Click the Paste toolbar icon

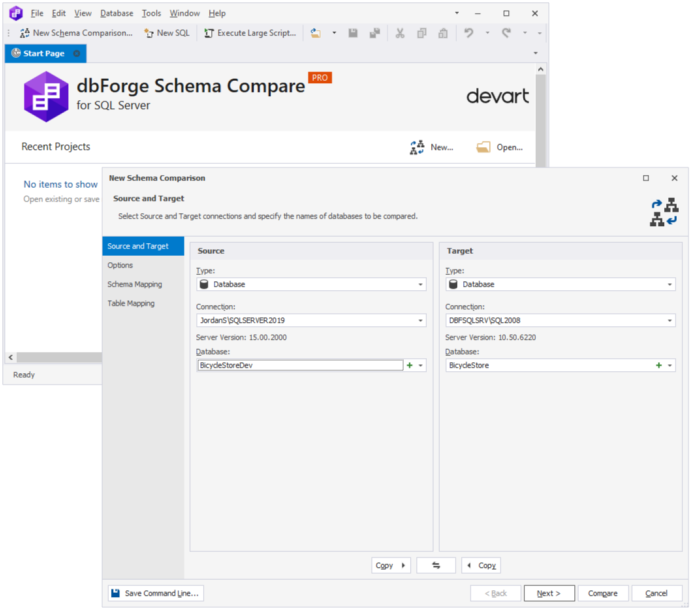pos(443,33)
